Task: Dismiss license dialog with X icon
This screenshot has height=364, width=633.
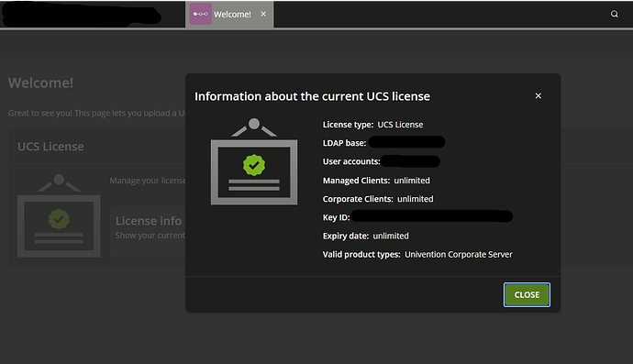Action: [x=539, y=96]
